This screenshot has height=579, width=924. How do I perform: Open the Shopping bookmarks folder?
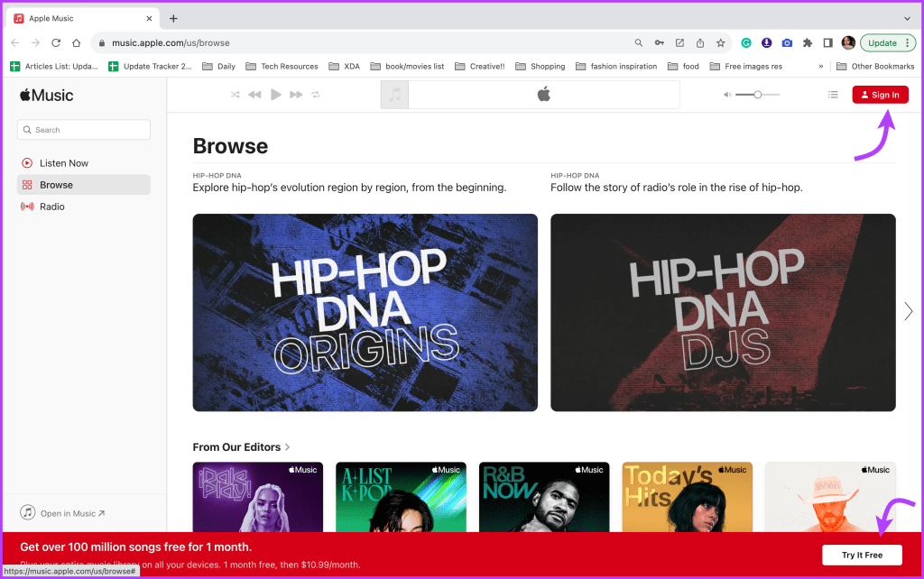coord(540,66)
